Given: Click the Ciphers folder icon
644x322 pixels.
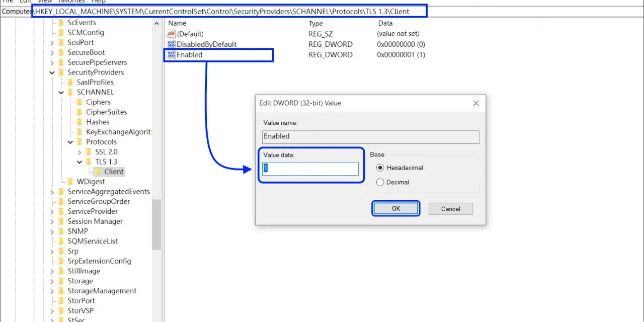Looking at the screenshot, I should [x=79, y=102].
